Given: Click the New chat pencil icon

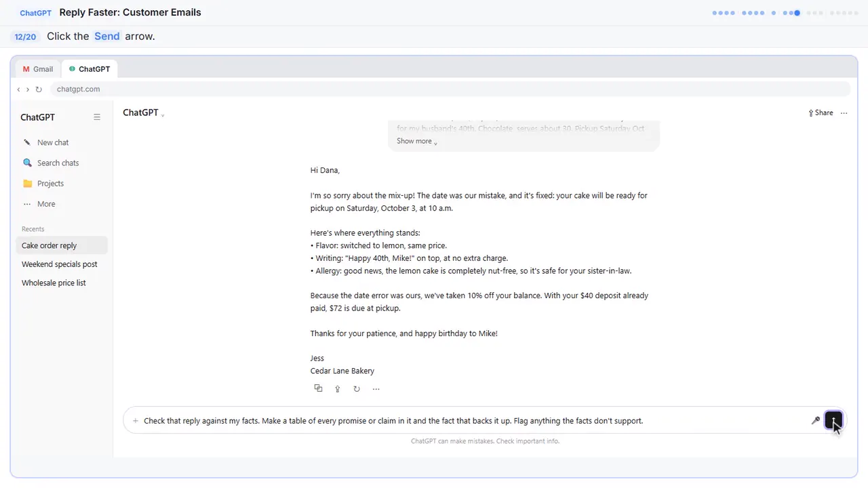Looking at the screenshot, I should pyautogui.click(x=27, y=142).
